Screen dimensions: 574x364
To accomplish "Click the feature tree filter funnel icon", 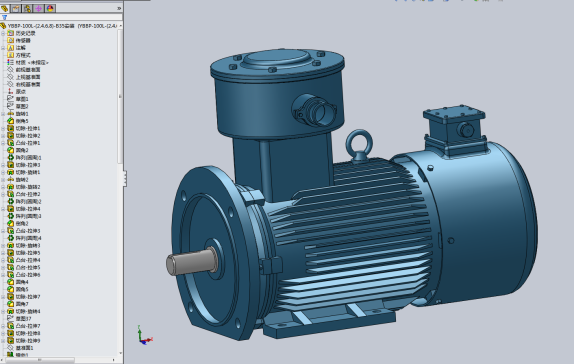I will click(x=4, y=17).
